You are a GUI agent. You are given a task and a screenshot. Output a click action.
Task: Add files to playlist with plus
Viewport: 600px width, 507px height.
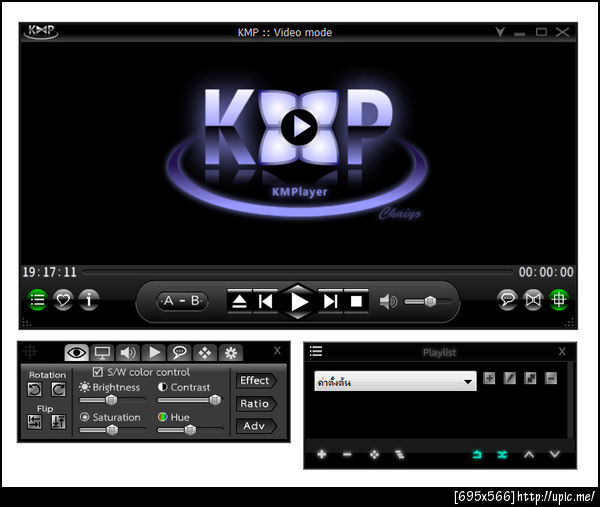(x=322, y=454)
